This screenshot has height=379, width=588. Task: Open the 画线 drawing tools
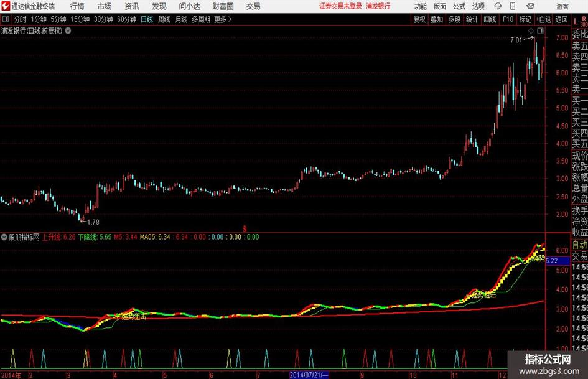(490, 19)
